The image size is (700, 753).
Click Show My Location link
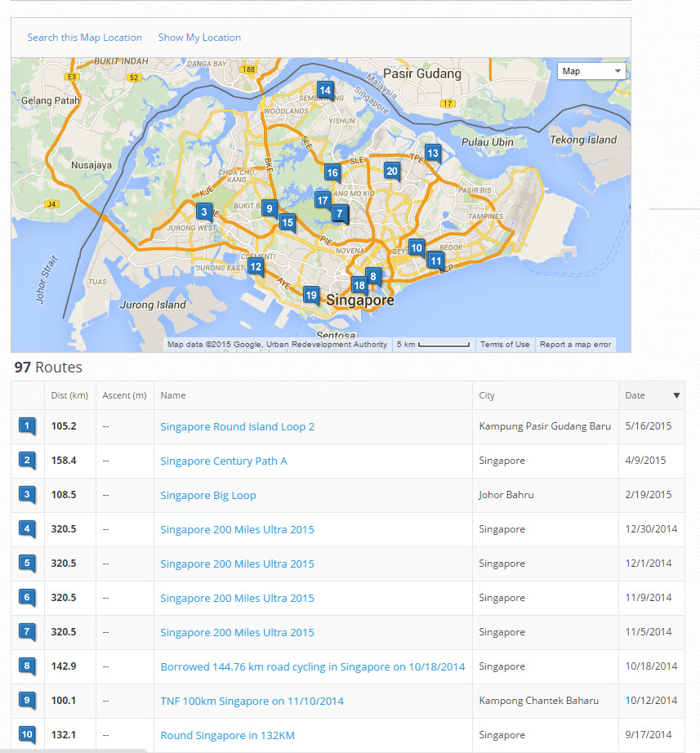point(199,38)
